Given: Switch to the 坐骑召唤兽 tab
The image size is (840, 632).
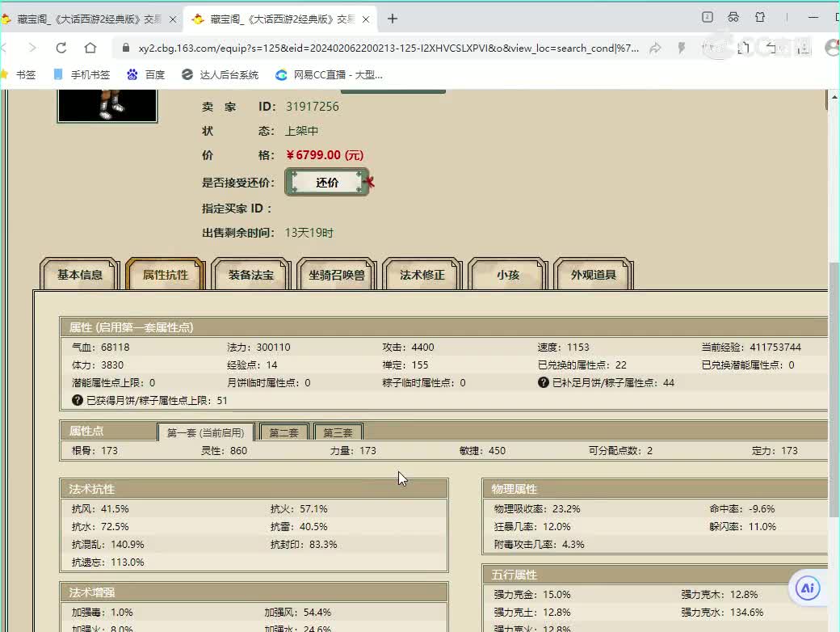Looking at the screenshot, I should click(337, 275).
